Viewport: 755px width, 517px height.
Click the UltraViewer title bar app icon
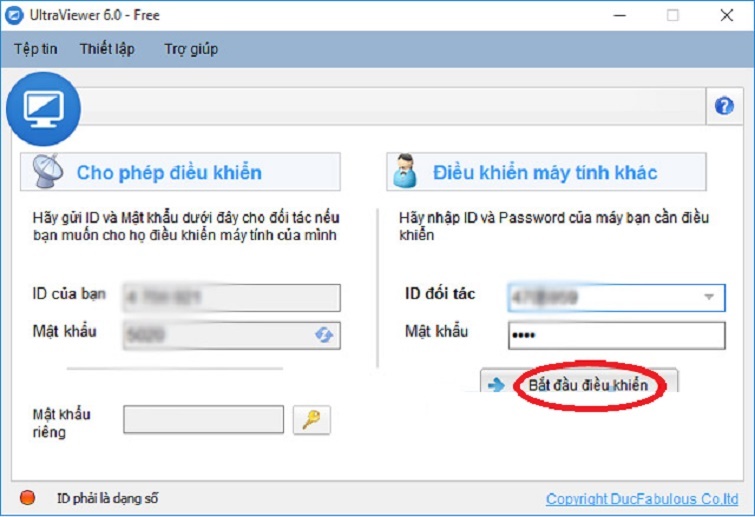pos(17,15)
